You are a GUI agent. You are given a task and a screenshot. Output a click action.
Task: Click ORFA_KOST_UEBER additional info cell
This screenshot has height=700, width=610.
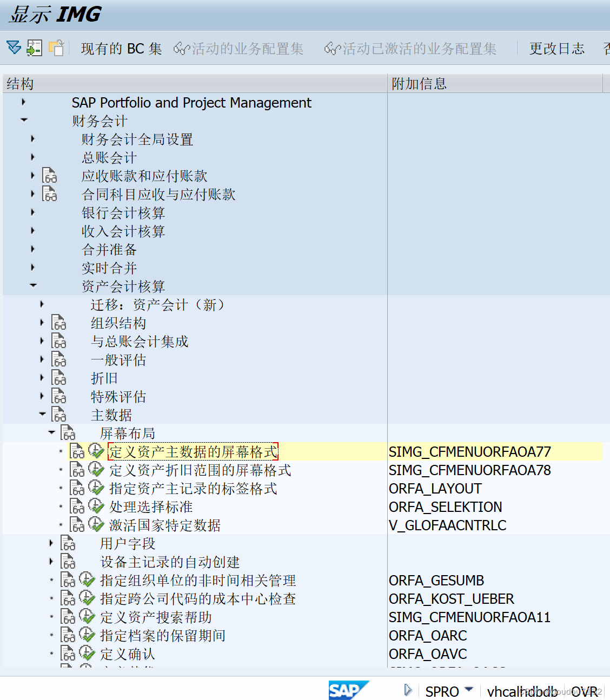tap(452, 598)
